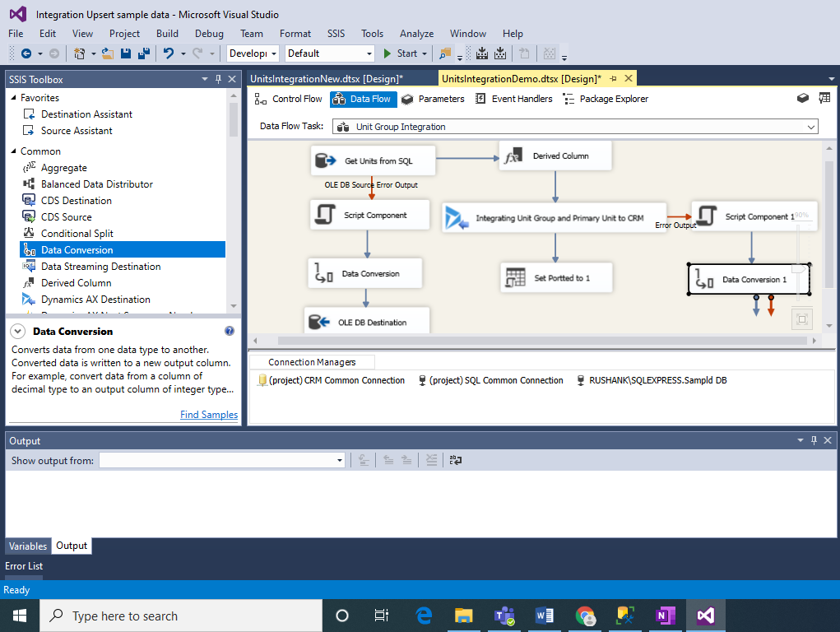Viewport: 840px width, 632px height.
Task: Click the Windows taskbar search box
Action: [181, 616]
